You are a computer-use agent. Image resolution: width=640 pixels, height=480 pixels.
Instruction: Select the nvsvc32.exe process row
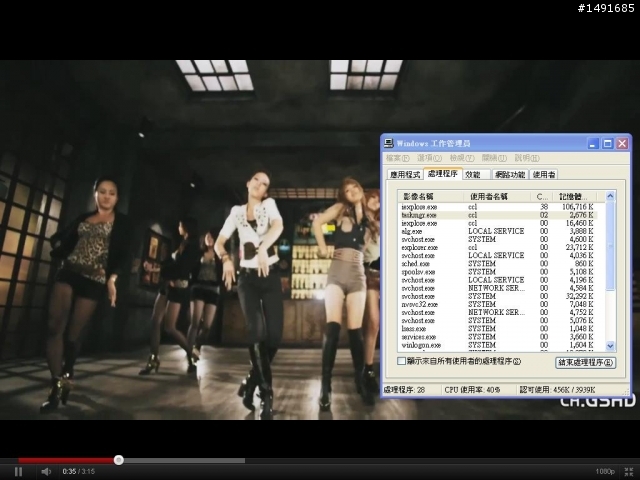click(498, 304)
